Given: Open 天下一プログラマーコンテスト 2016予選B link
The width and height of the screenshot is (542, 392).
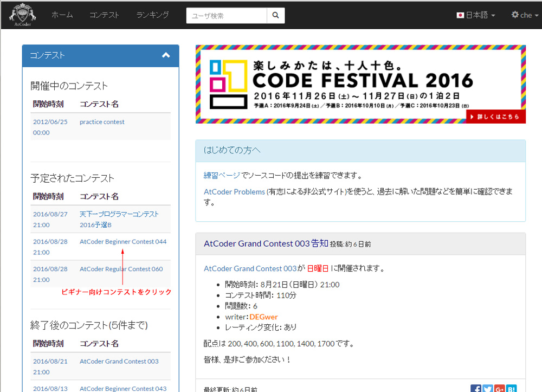Looking at the screenshot, I should [x=119, y=220].
